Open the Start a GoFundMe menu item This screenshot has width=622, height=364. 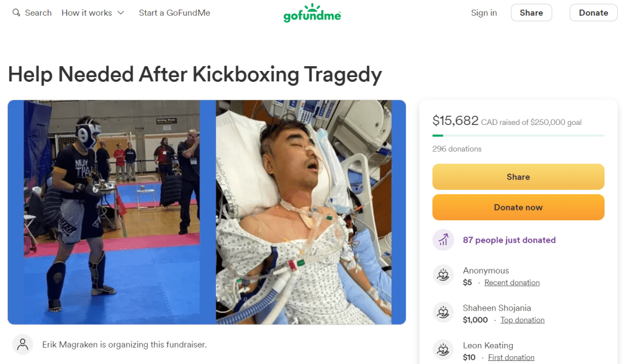(174, 13)
